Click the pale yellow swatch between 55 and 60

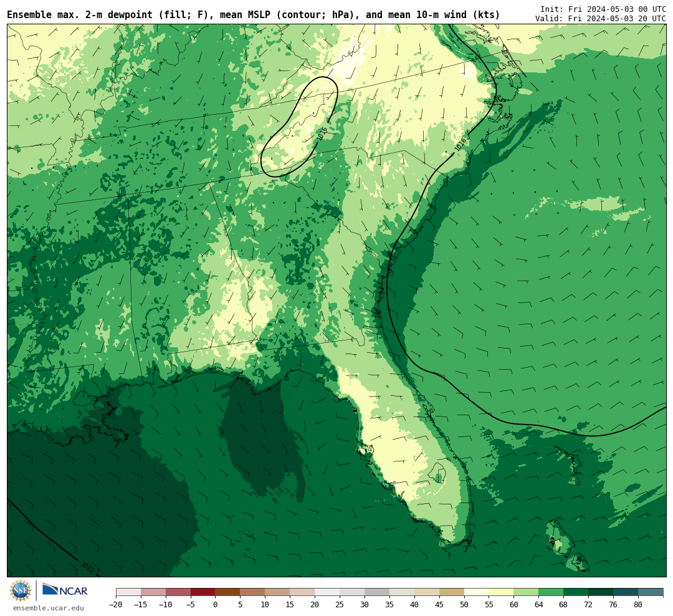pos(501,592)
